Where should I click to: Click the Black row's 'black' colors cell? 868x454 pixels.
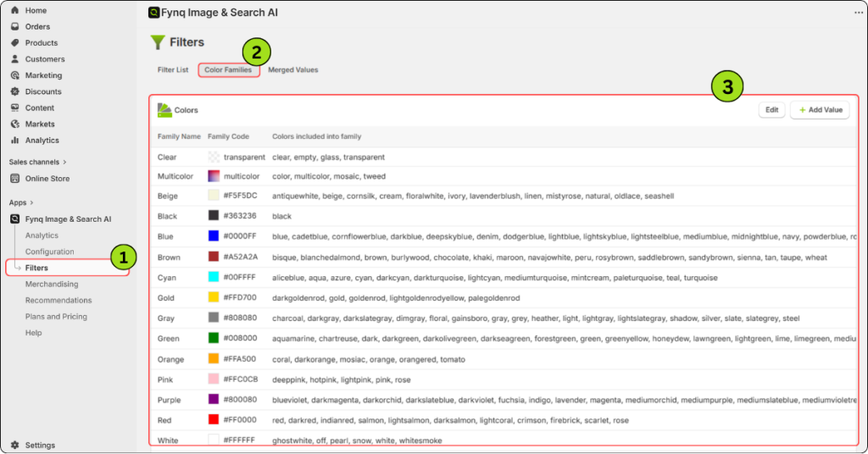(x=281, y=216)
